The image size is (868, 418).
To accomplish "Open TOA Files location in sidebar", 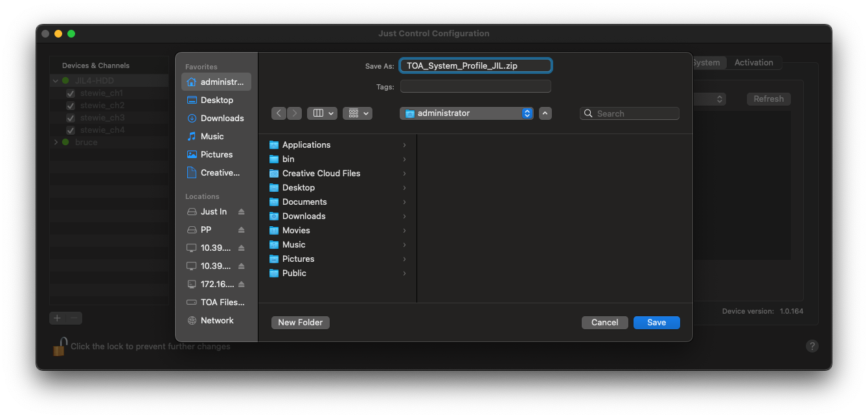I will [x=216, y=302].
